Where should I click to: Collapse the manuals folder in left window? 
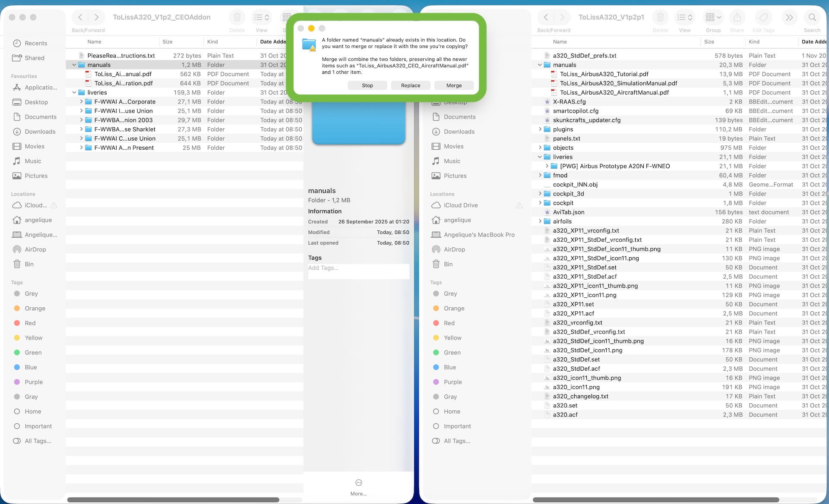pyautogui.click(x=74, y=65)
